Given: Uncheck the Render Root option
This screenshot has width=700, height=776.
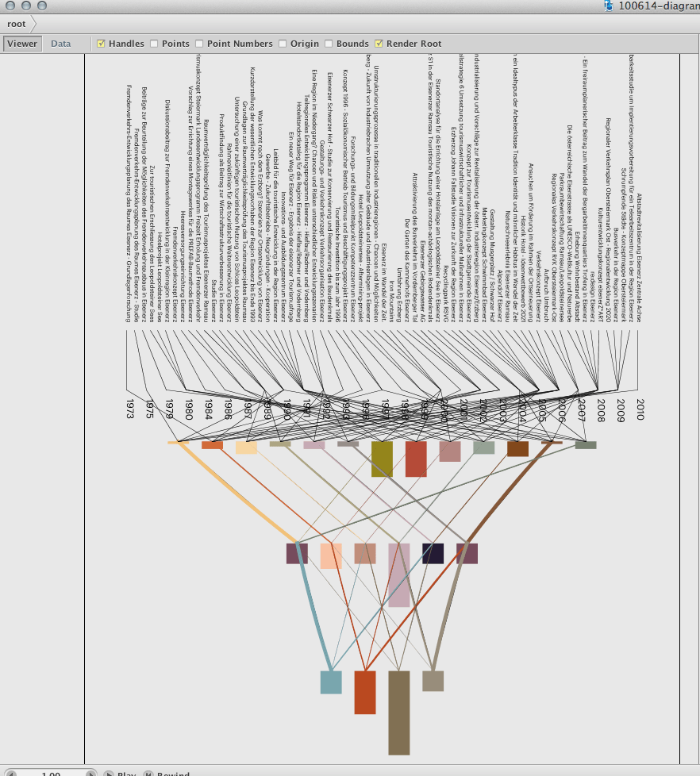Looking at the screenshot, I should coord(379,44).
